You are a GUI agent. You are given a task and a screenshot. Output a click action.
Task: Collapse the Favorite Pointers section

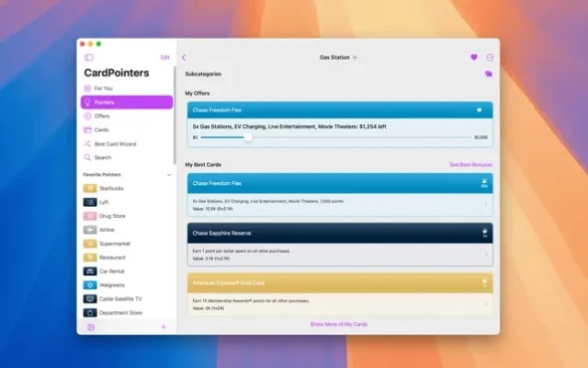(x=167, y=174)
